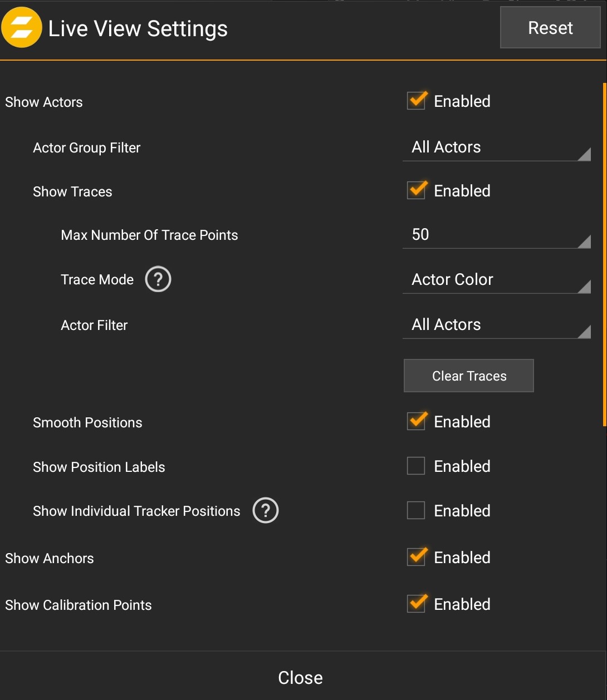Open the Actor Filter dropdown

click(x=496, y=324)
